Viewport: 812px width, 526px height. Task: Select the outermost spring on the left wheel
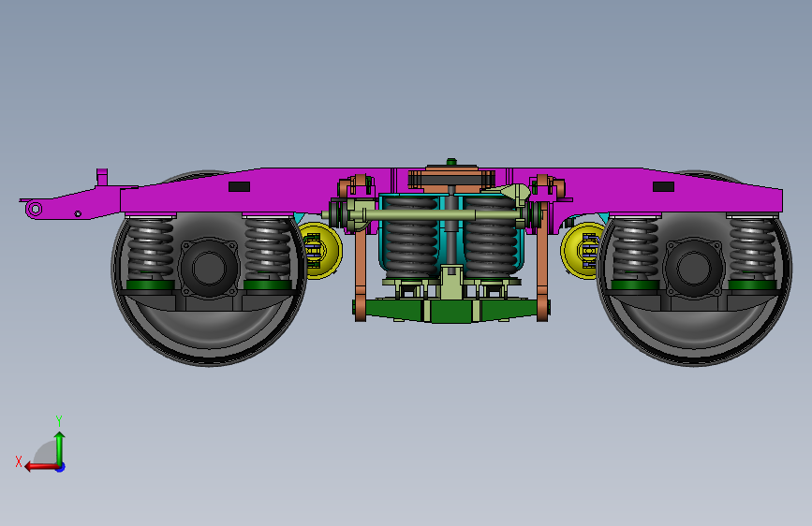(150, 249)
